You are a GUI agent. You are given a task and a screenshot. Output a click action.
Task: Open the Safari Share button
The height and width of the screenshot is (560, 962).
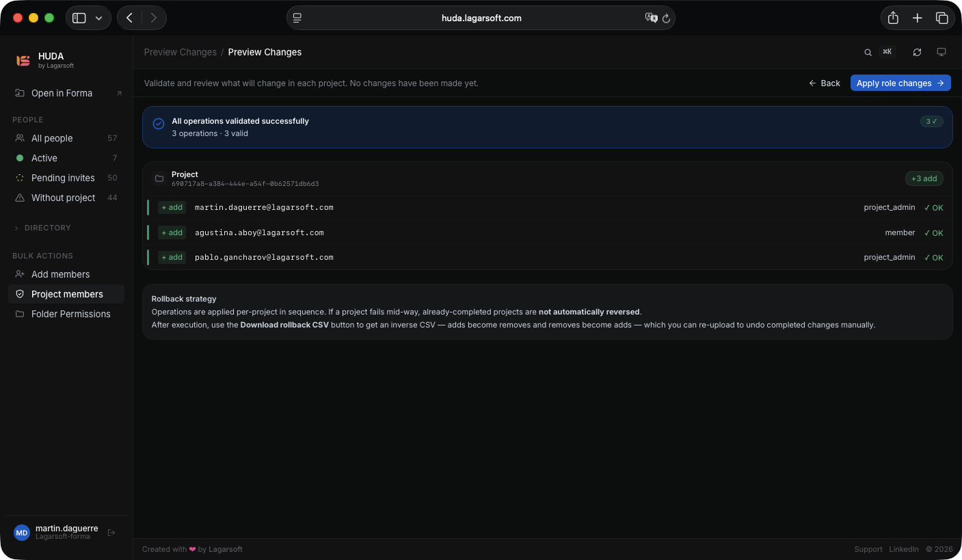coord(893,18)
